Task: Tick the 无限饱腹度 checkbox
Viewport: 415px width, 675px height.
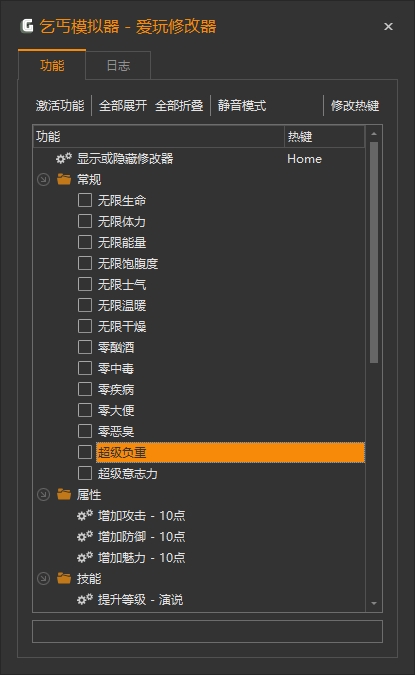Action: click(85, 263)
